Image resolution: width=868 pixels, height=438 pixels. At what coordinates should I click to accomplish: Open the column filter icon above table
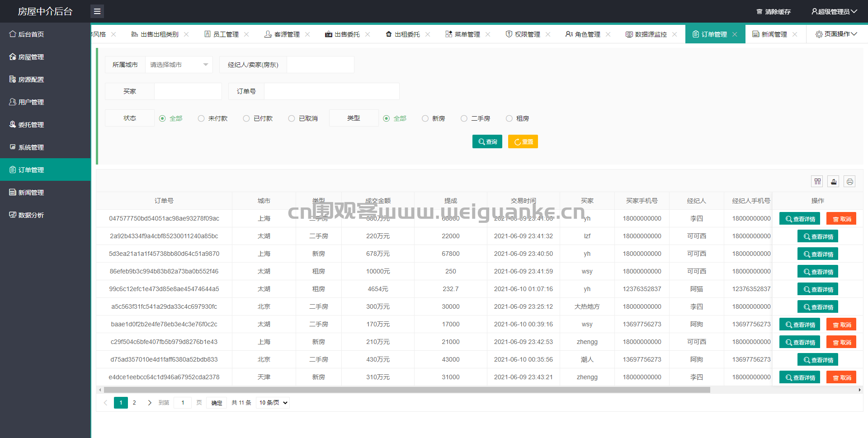click(x=817, y=181)
